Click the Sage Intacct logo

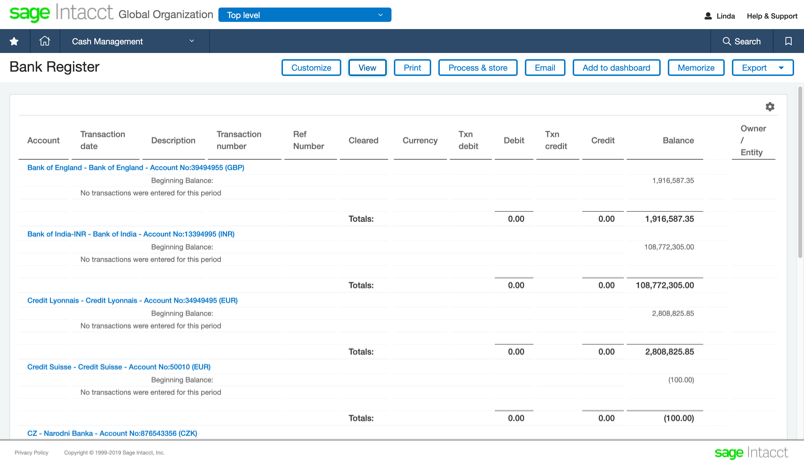(61, 13)
